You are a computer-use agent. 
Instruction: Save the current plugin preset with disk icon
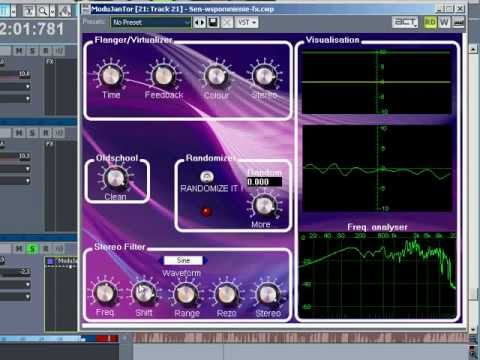pyautogui.click(x=213, y=22)
